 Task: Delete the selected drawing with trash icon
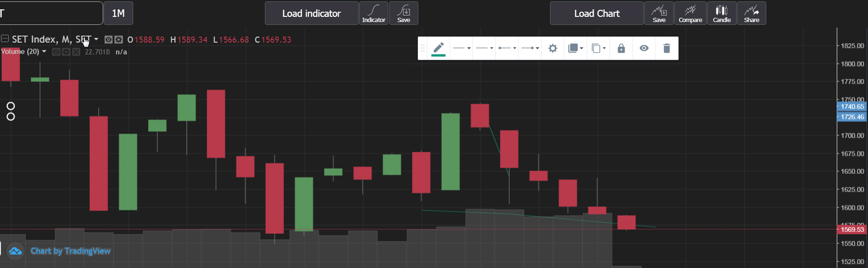pos(666,48)
